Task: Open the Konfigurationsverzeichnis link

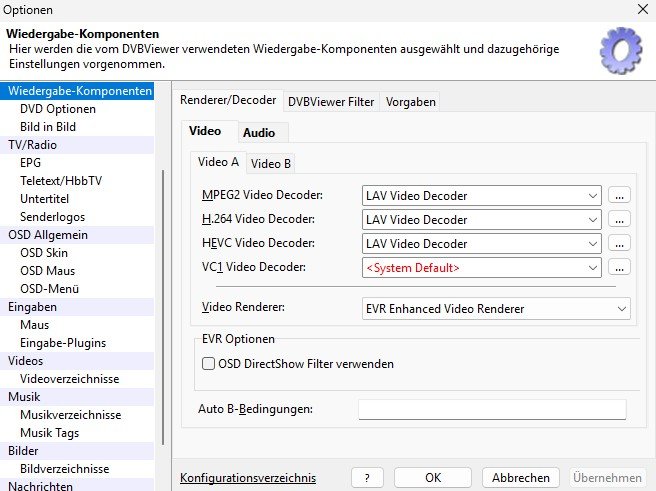Action: click(x=247, y=478)
